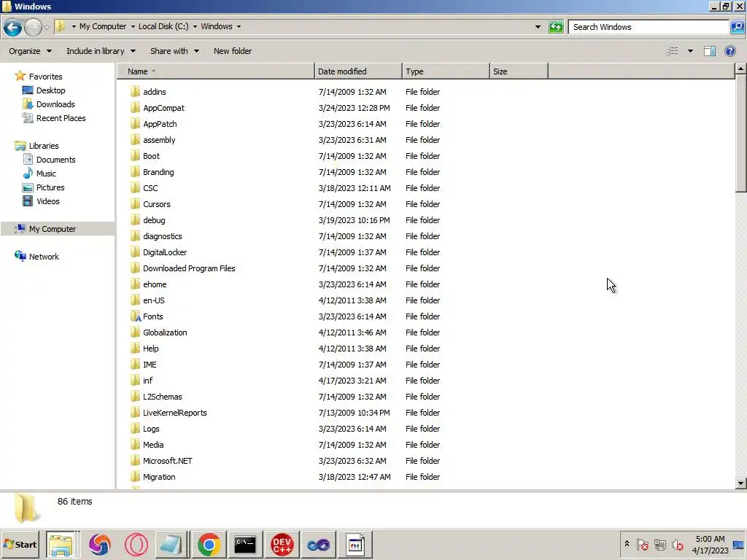Launch Dev-C++ from the taskbar
Image resolution: width=747 pixels, height=560 pixels.
(282, 544)
